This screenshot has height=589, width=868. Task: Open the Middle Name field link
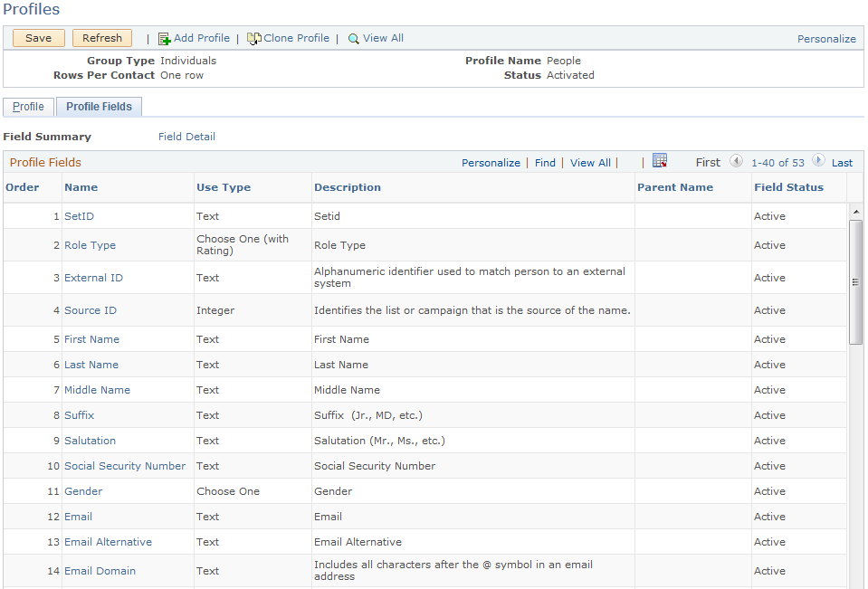(98, 390)
